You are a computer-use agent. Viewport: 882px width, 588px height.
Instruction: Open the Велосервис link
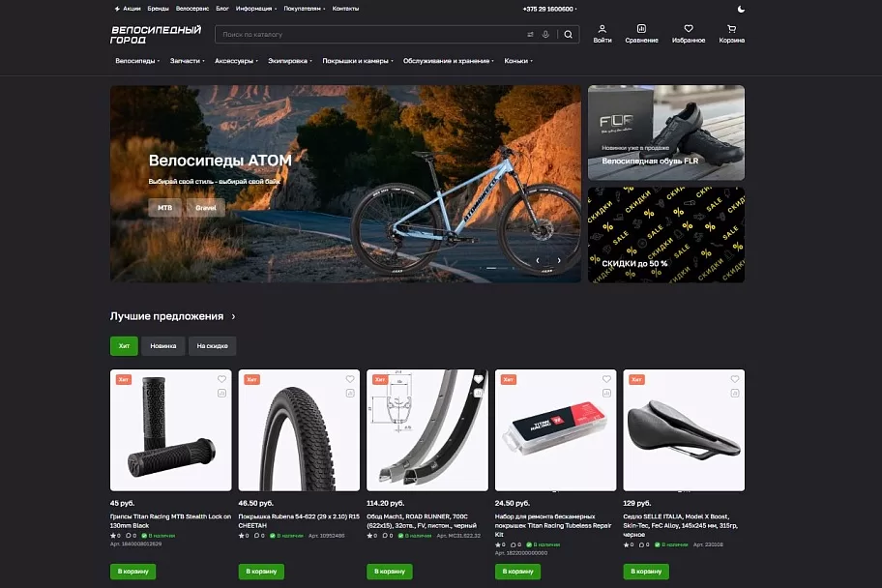192,9
